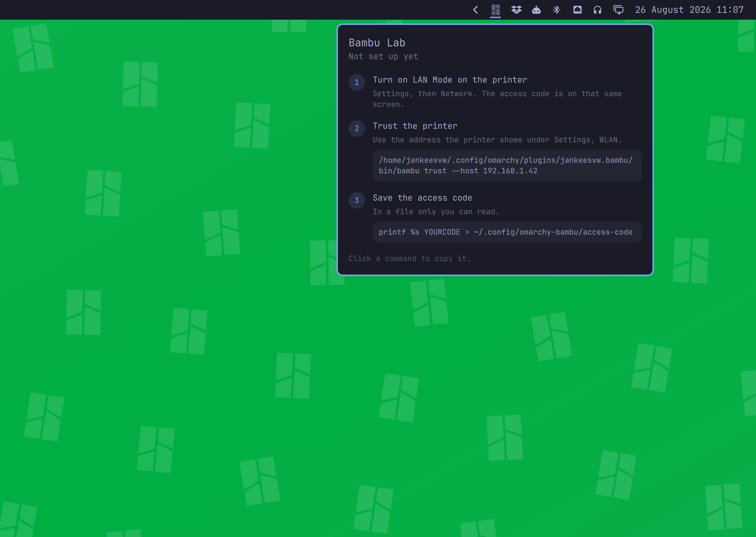Click 'Click a command to copy it.' hint

coord(409,259)
